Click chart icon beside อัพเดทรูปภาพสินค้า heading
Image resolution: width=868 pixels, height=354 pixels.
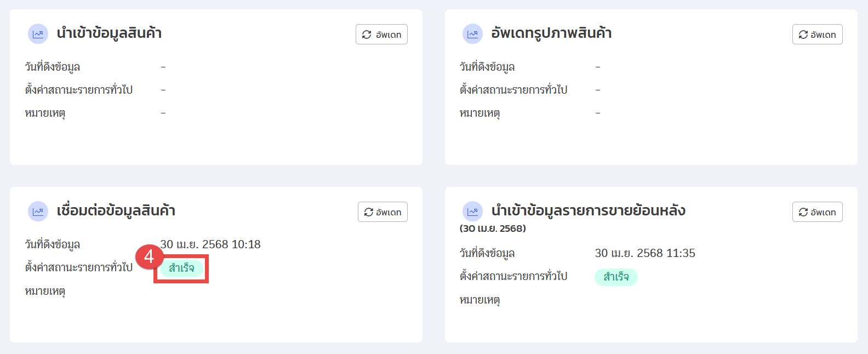pos(472,34)
